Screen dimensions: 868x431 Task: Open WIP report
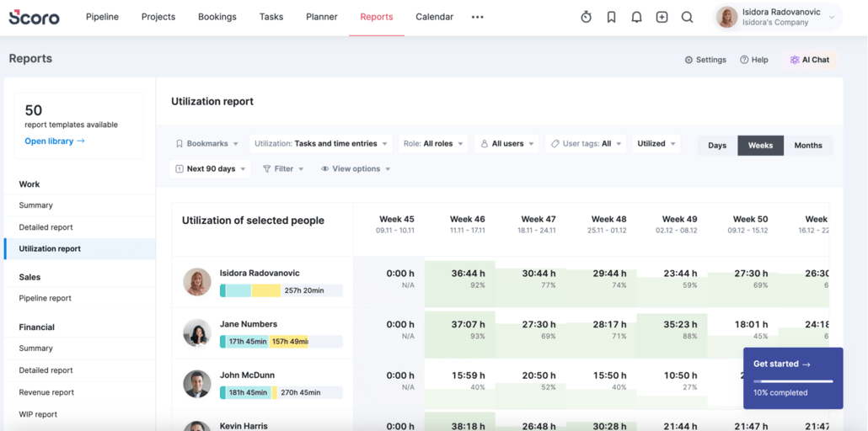point(80,414)
